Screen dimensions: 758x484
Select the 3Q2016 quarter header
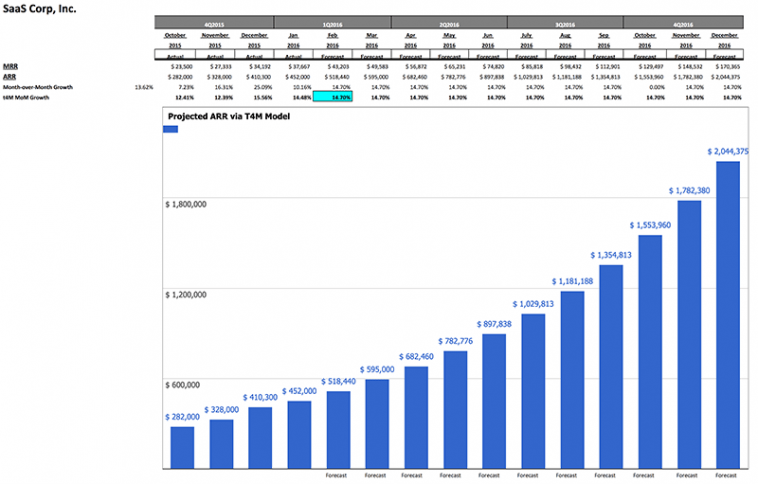tap(565, 20)
